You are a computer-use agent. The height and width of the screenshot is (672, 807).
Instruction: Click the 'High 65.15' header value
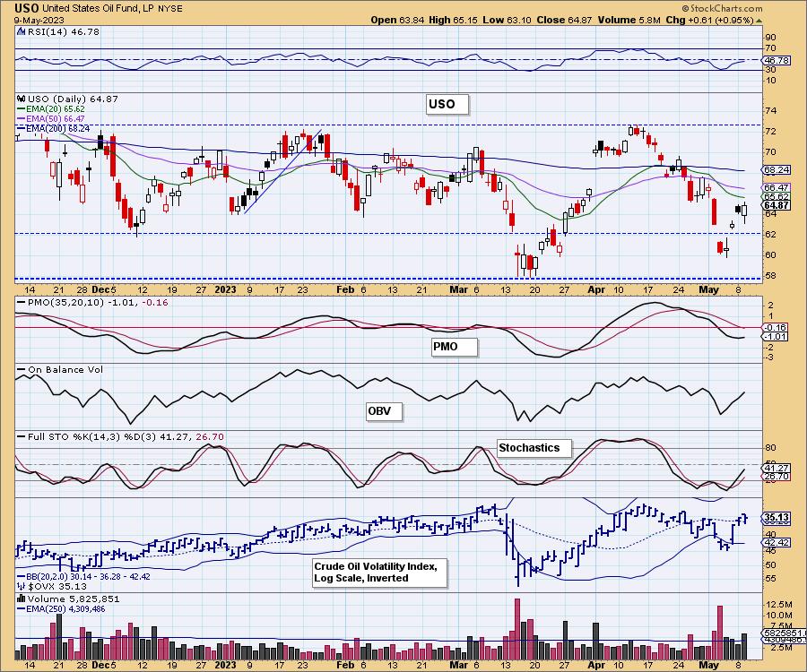click(x=453, y=20)
